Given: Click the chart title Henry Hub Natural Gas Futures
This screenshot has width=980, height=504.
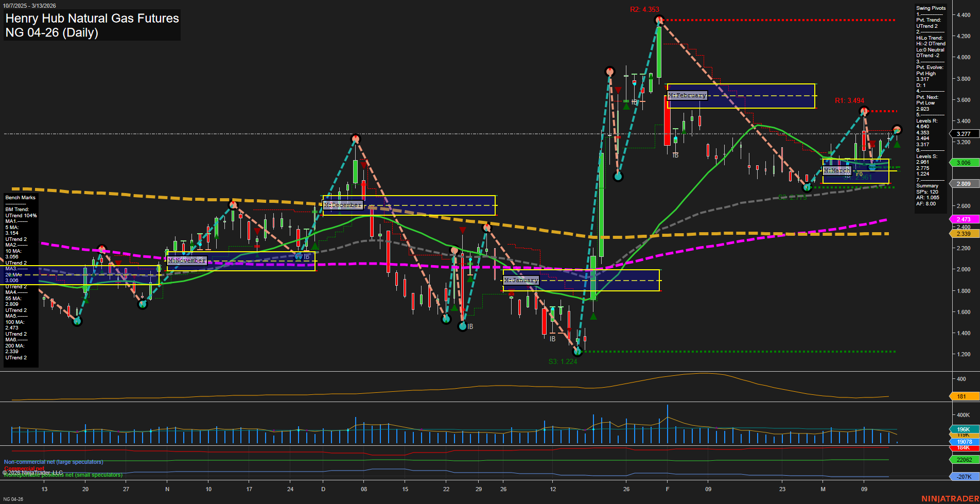Looking at the screenshot, I should (x=92, y=19).
